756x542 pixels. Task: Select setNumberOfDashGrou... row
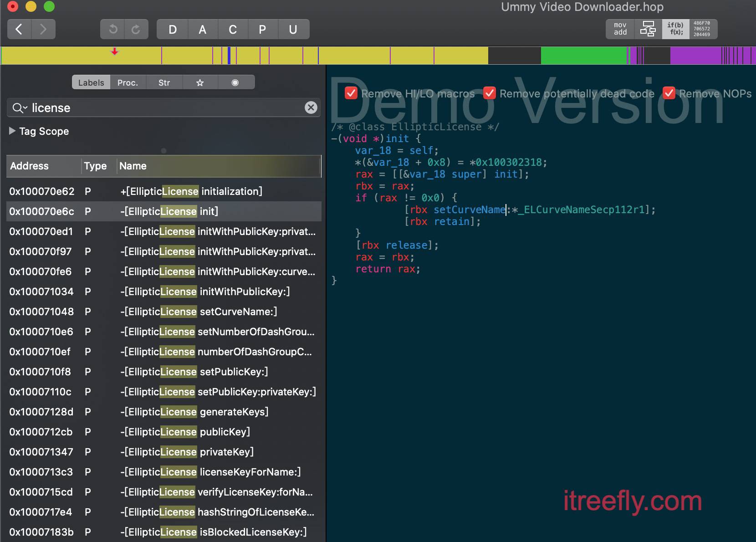coord(164,332)
